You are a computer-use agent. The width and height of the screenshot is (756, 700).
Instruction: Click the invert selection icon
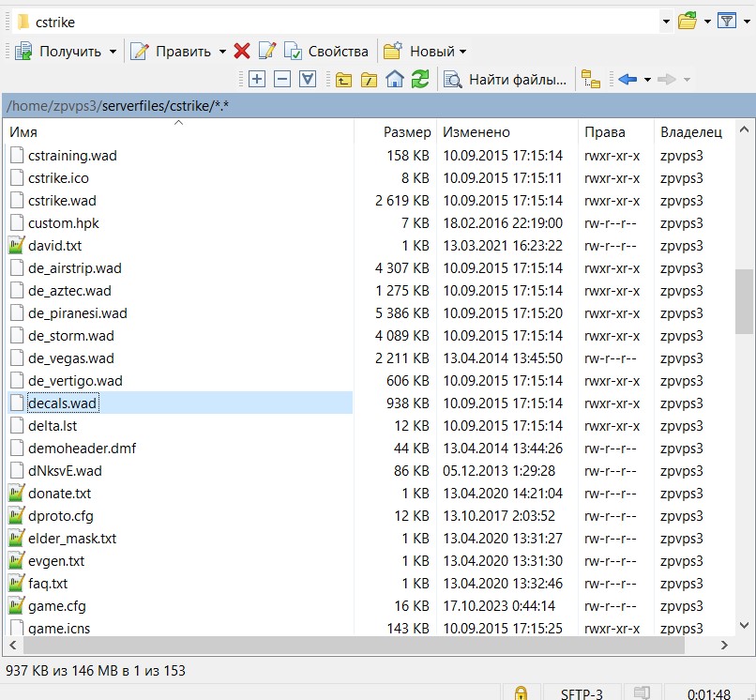click(x=308, y=79)
